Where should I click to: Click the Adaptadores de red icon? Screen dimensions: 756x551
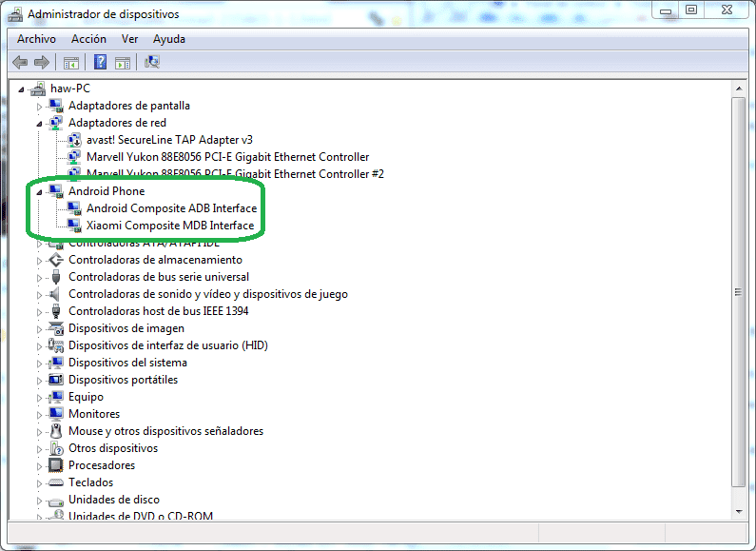coord(56,123)
